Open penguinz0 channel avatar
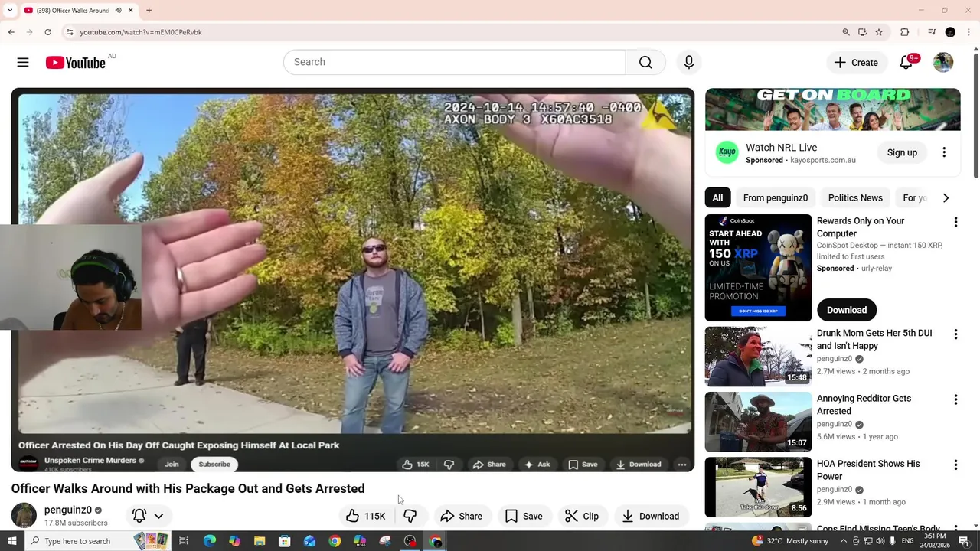The image size is (980, 551). click(24, 515)
